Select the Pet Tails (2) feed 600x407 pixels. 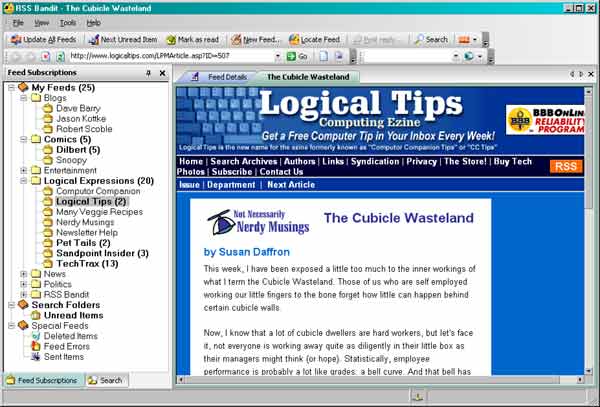pos(83,243)
